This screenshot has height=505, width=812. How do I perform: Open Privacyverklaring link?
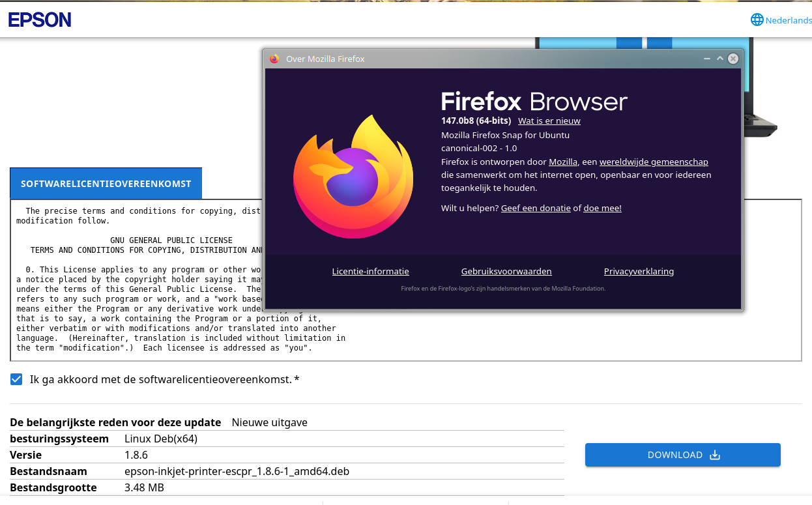(x=639, y=271)
